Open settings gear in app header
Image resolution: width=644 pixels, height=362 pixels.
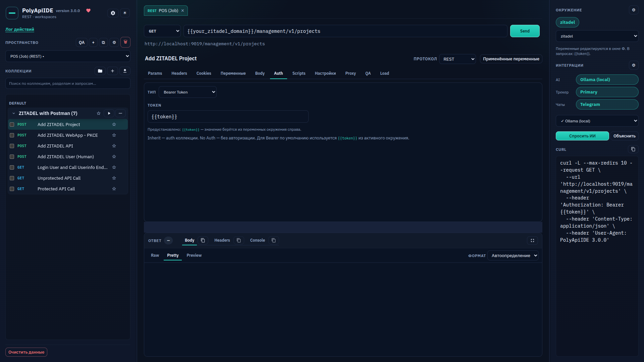pyautogui.click(x=113, y=13)
